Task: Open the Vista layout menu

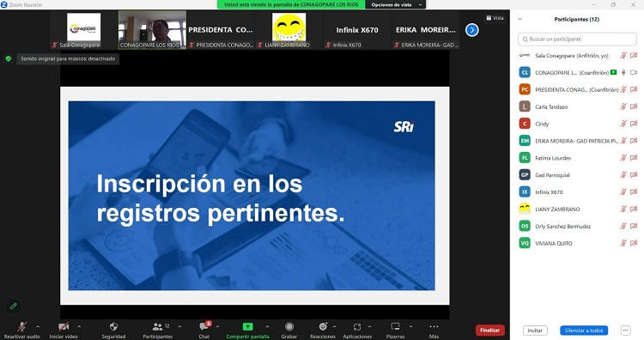Action: point(495,18)
